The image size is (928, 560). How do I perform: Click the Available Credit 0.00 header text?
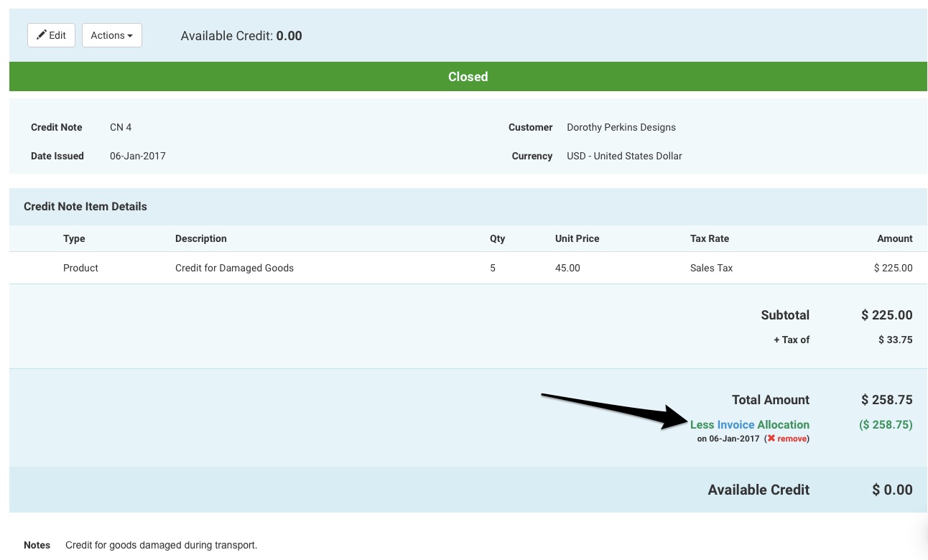241,35
